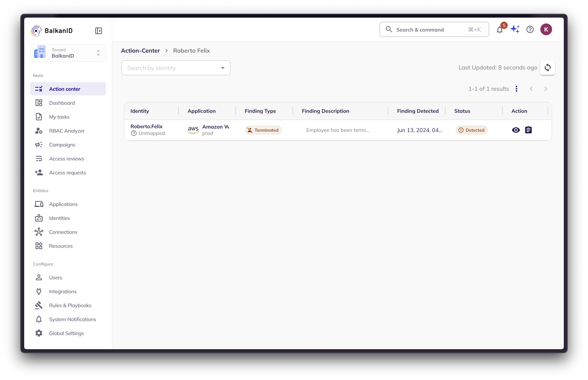This screenshot has height=380, width=588.
Task: Go to Dashboard in the sidebar
Action: click(62, 103)
